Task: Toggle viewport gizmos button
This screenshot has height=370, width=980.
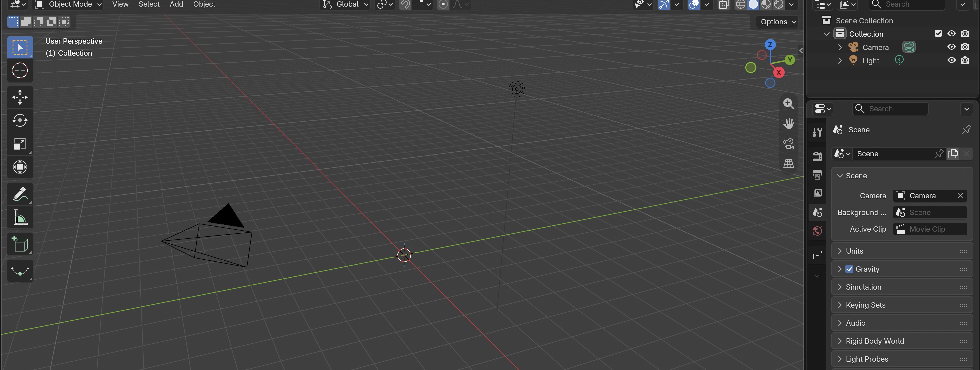Action: click(x=663, y=5)
